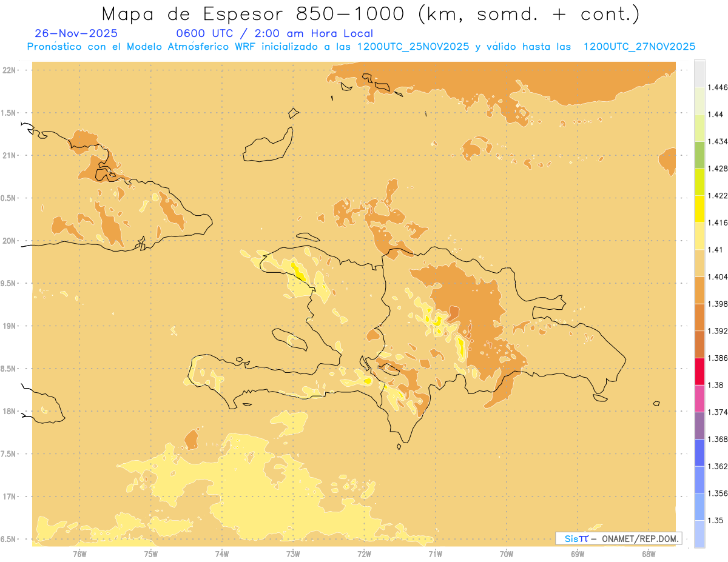Click the WRF model forecast description line
Screen dimensions: 728x562
click(x=361, y=47)
